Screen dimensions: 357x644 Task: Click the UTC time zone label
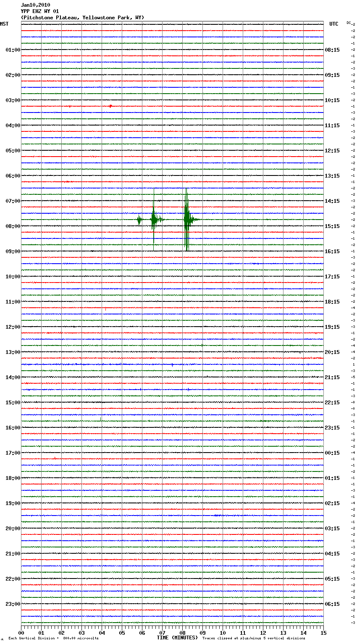[333, 24]
